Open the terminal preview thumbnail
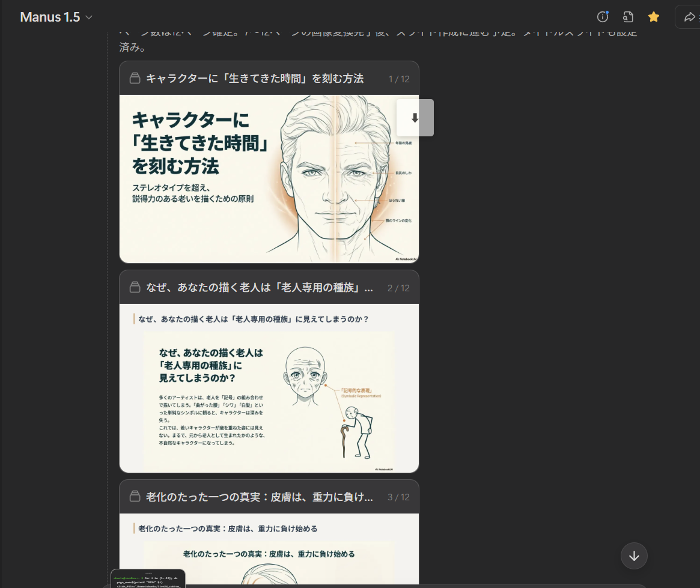 148,579
